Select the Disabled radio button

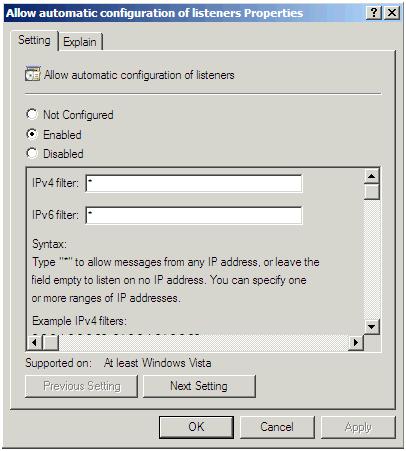pos(32,153)
